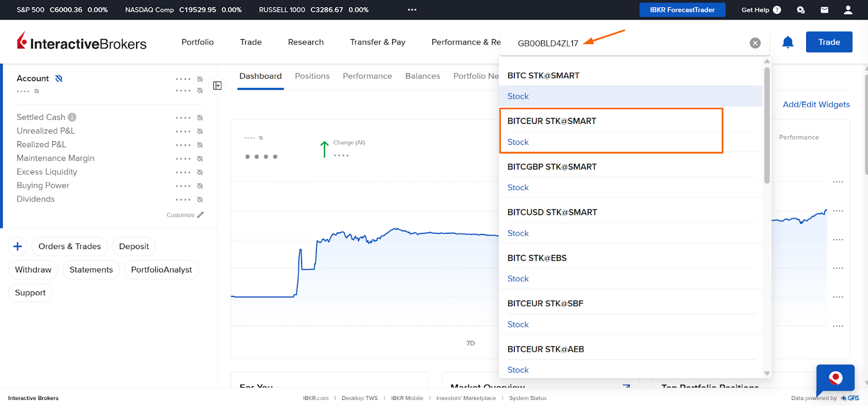
Task: Click the blue plus quick action button
Action: coord(17,246)
